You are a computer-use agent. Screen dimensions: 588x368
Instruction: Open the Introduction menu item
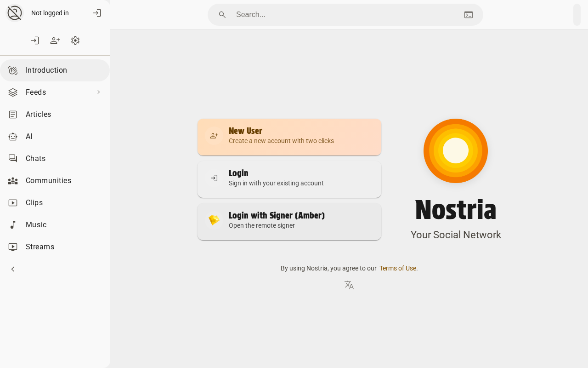click(55, 70)
